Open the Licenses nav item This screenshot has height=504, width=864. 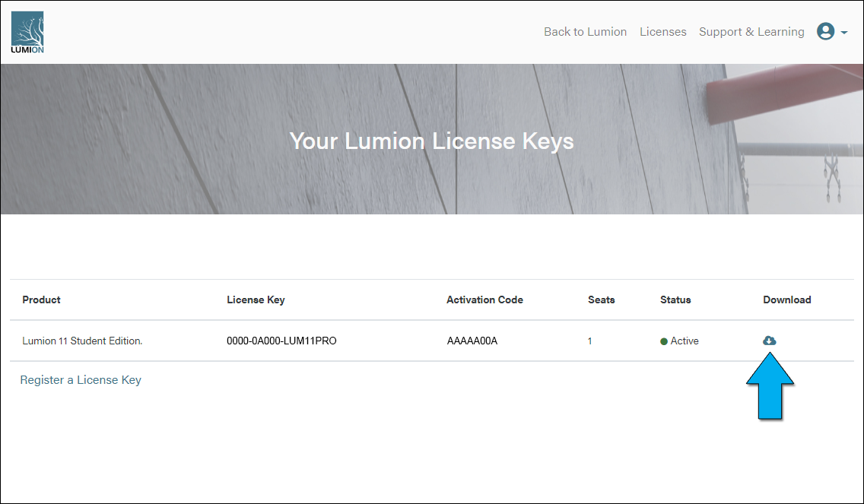tap(662, 32)
